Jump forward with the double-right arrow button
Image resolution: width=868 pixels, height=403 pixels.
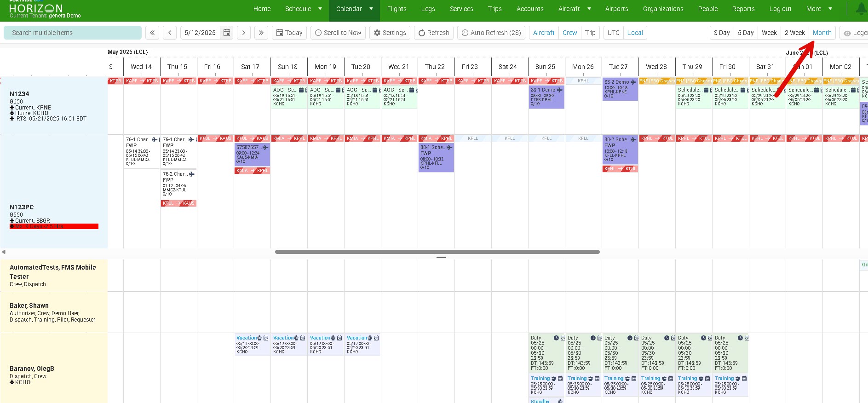click(261, 33)
